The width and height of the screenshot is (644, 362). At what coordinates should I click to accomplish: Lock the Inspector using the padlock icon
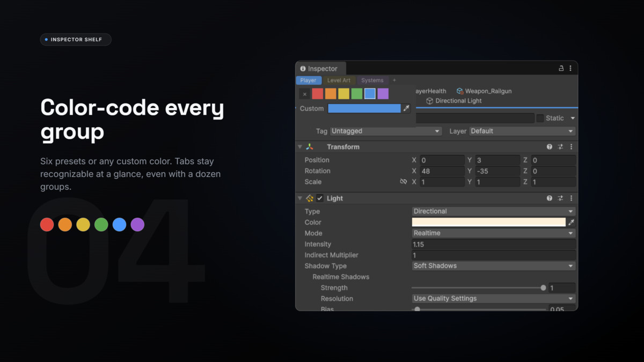(561, 69)
